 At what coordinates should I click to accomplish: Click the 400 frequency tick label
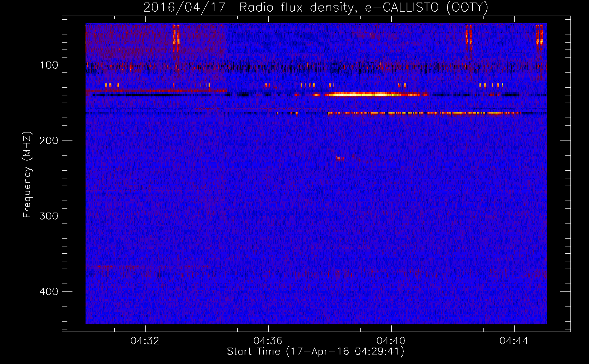coord(49,292)
